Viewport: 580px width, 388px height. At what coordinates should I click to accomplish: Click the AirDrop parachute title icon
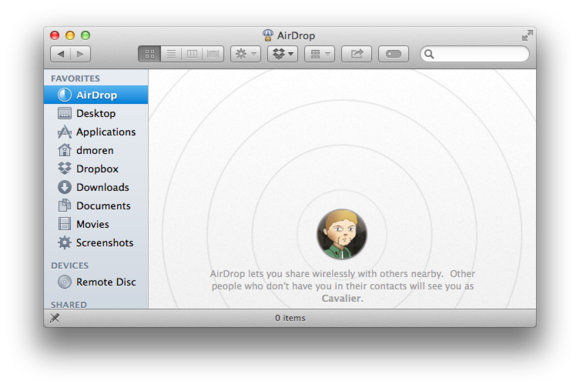coord(268,36)
